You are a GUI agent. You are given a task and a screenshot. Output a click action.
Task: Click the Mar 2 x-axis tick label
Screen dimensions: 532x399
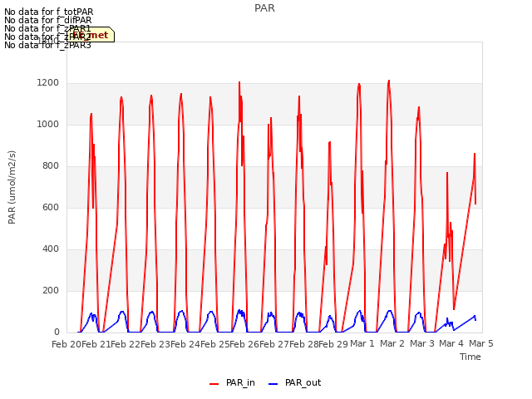coord(392,343)
